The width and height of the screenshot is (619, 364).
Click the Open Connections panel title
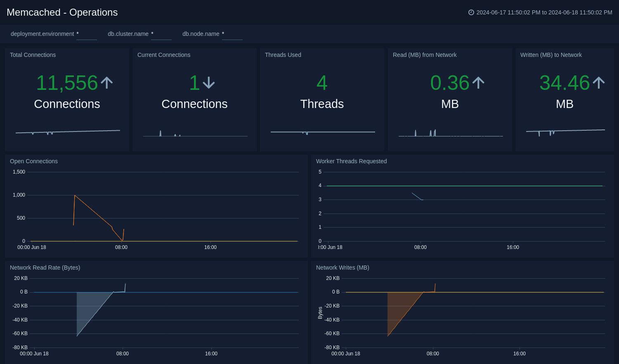(x=34, y=161)
